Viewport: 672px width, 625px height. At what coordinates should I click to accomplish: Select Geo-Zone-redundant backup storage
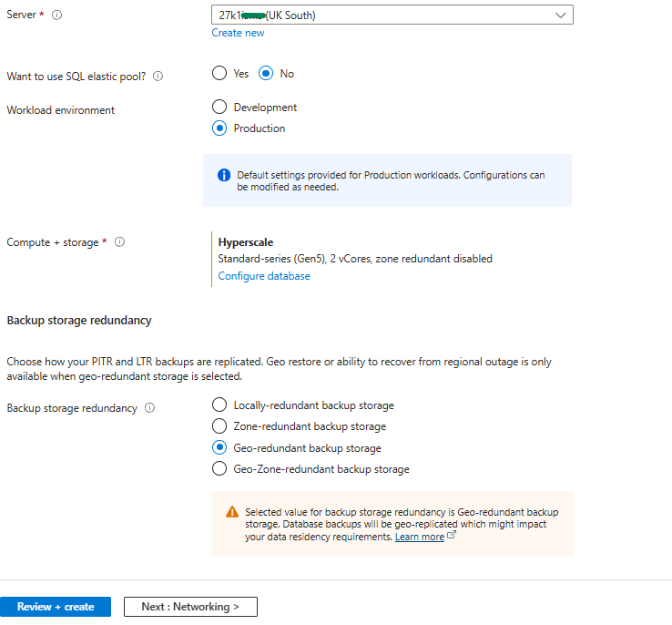click(219, 469)
